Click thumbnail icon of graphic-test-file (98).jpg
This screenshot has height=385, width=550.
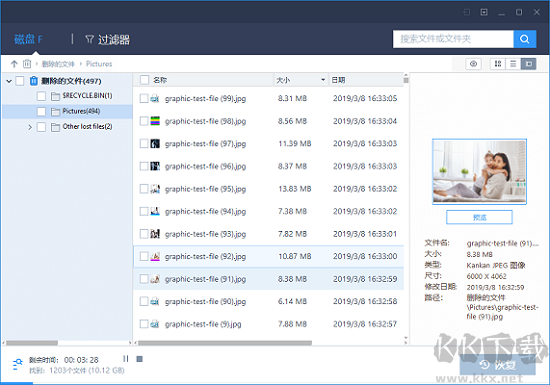click(x=155, y=121)
